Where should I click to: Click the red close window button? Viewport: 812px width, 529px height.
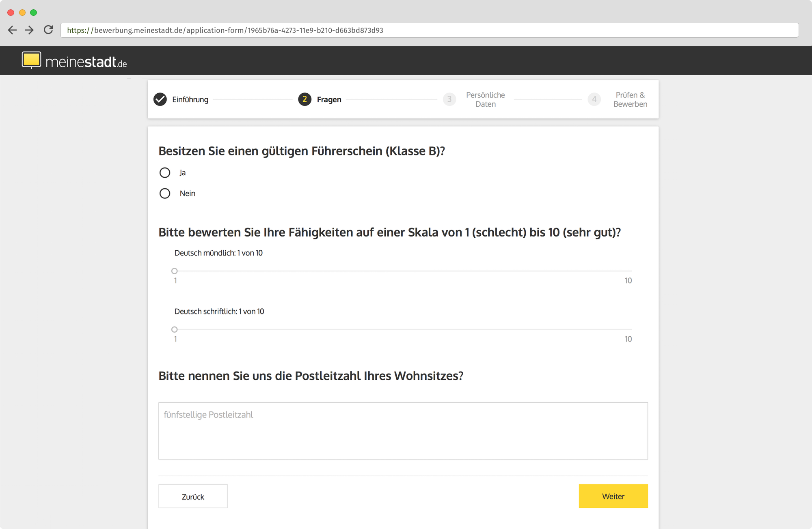(x=11, y=13)
